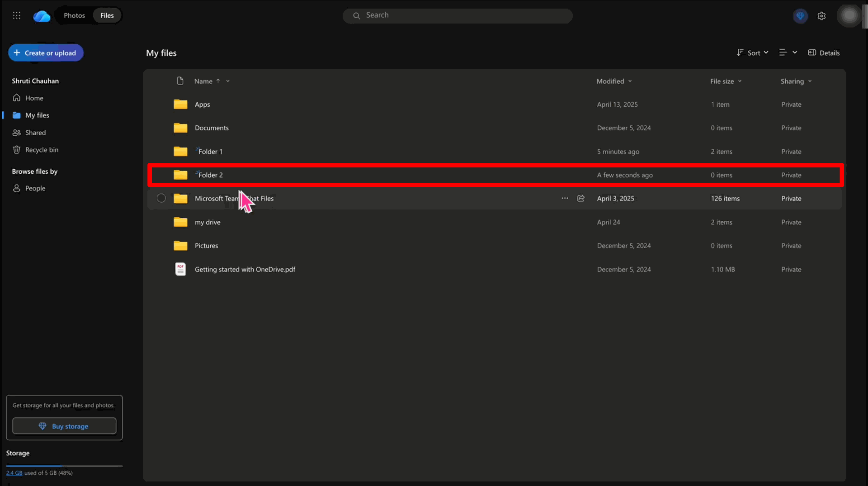This screenshot has height=486, width=868.
Task: Click the Create or upload button
Action: point(46,53)
